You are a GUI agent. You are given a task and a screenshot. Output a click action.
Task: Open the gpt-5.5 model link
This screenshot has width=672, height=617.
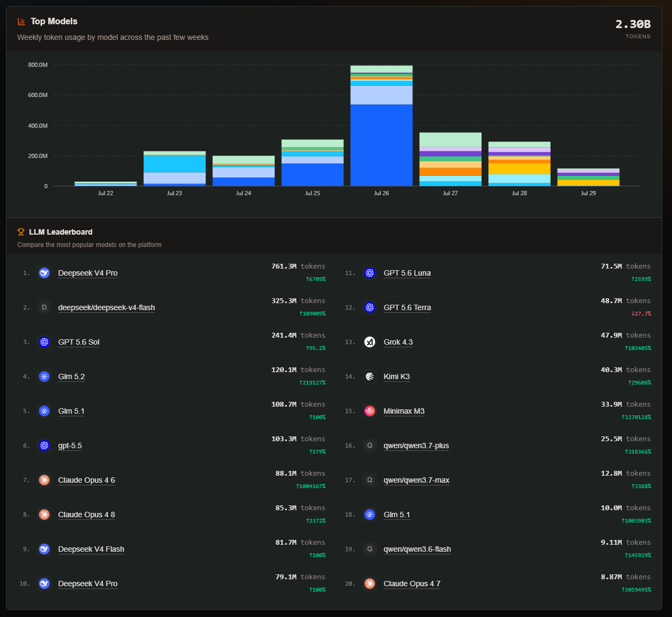click(70, 445)
